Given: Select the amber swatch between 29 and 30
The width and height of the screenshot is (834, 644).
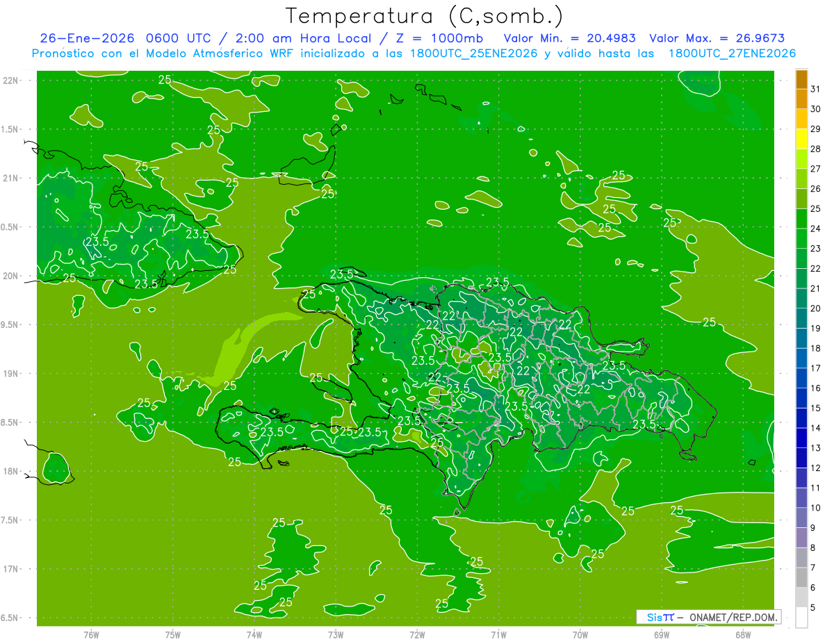Looking at the screenshot, I should [x=801, y=119].
